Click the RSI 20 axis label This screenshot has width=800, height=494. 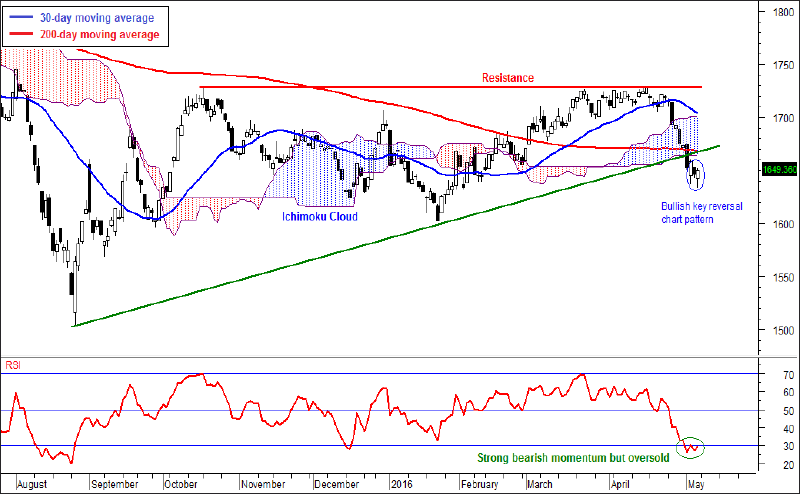coord(789,465)
